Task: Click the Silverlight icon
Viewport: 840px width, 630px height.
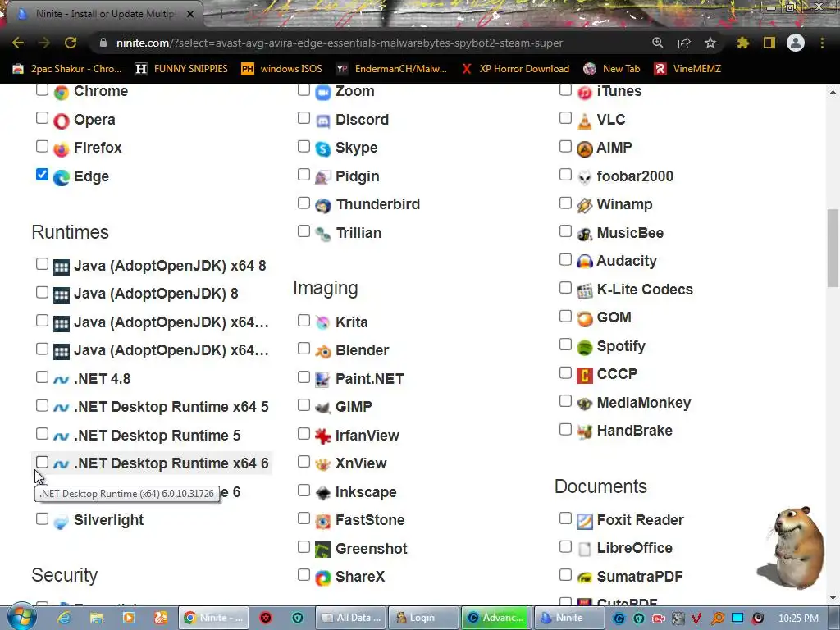Action: point(61,521)
